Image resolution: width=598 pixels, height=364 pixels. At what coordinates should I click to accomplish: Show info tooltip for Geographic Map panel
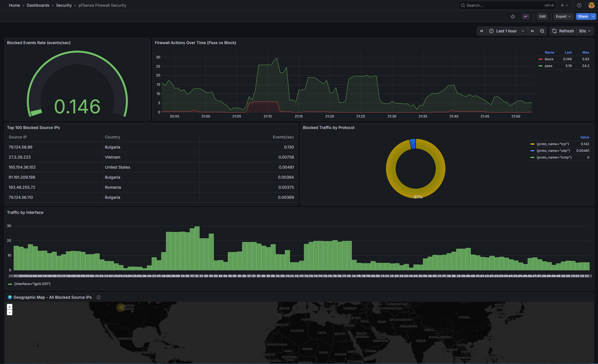point(99,297)
